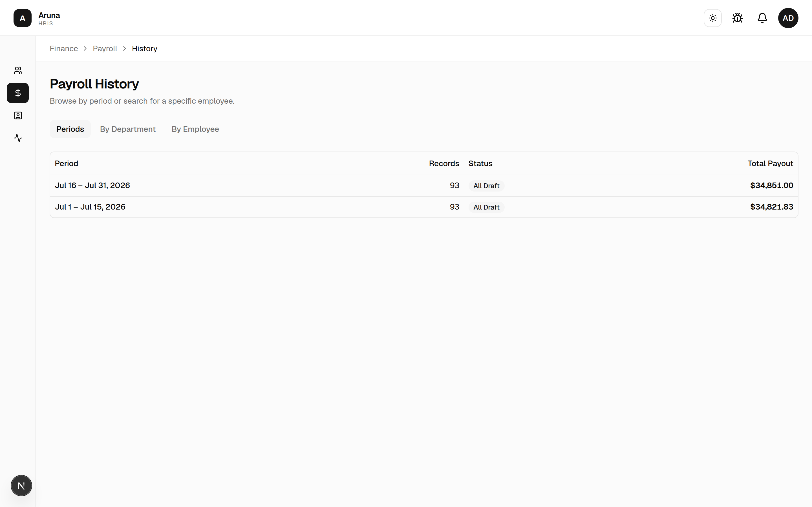Switch to the By Department tab
The width and height of the screenshot is (812, 507).
[x=128, y=129]
